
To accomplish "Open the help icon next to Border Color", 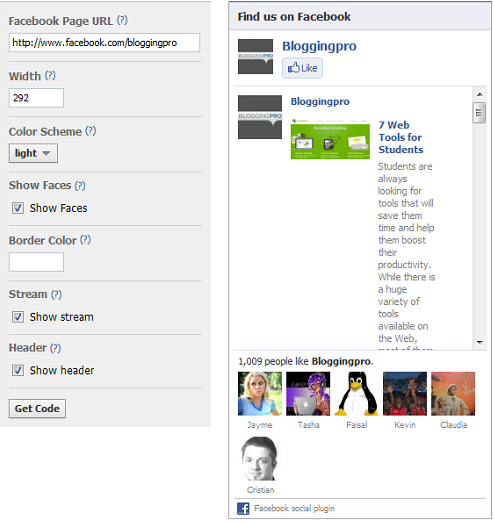I will 86,240.
